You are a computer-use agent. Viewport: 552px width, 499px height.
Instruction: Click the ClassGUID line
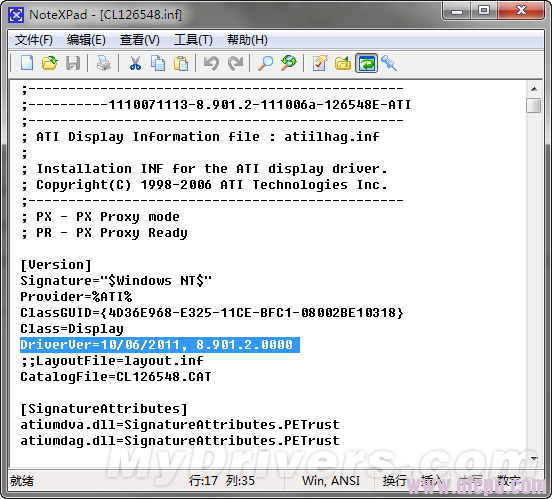pos(212,313)
